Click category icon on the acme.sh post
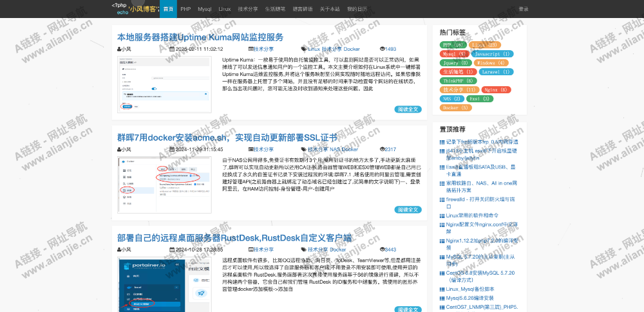644x312 pixels. [x=251, y=149]
